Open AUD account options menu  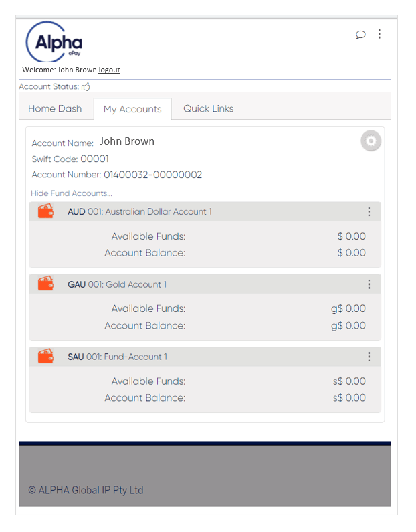[x=369, y=212]
